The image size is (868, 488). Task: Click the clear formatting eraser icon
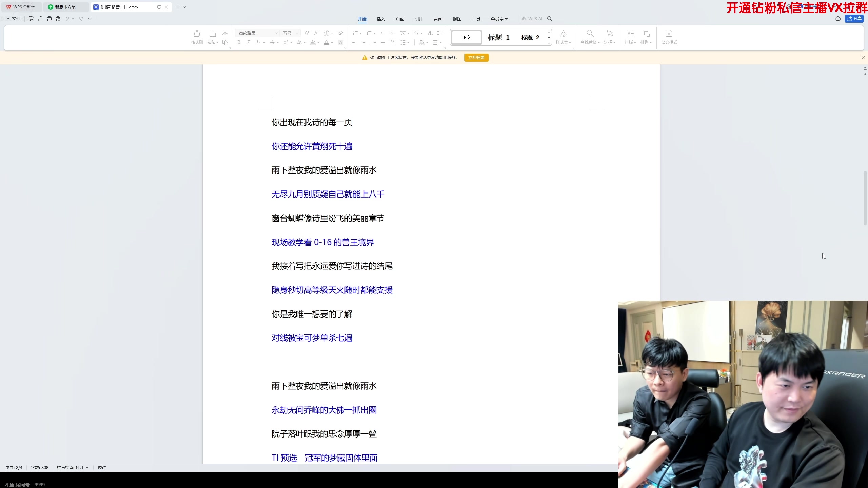(340, 33)
